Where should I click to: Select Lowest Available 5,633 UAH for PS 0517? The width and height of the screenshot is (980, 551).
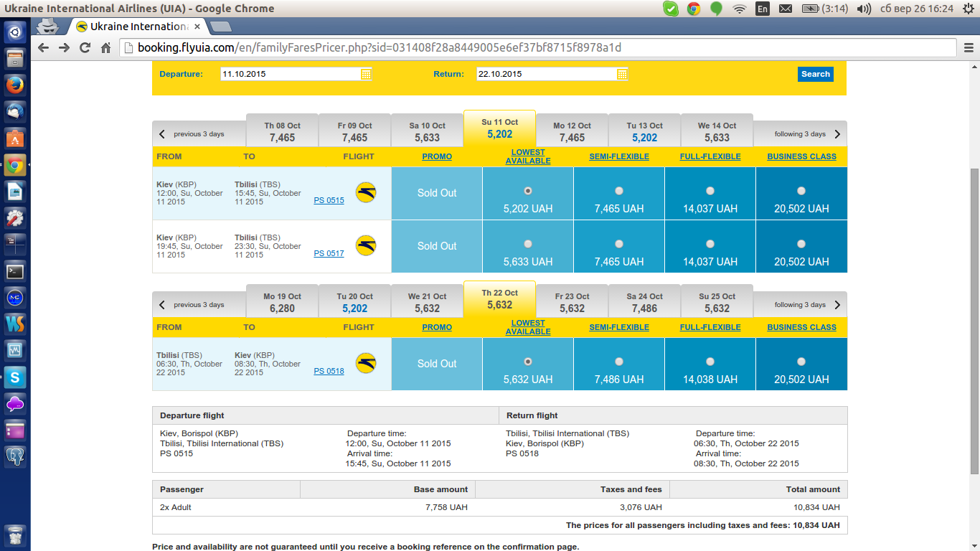pos(528,245)
